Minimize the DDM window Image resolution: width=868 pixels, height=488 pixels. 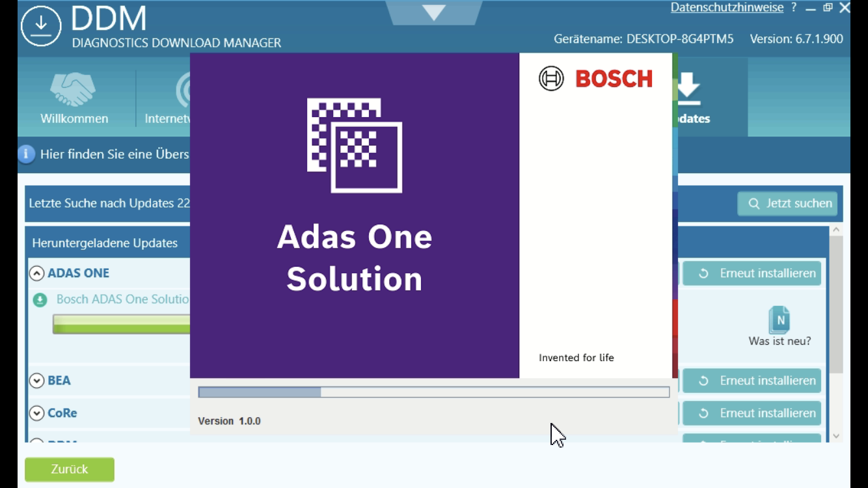[x=811, y=8]
